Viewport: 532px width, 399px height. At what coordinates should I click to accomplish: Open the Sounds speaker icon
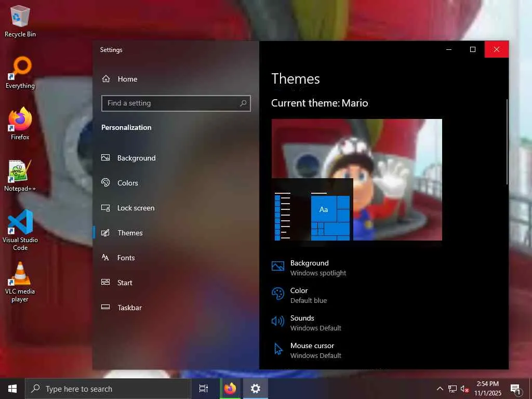pos(277,321)
